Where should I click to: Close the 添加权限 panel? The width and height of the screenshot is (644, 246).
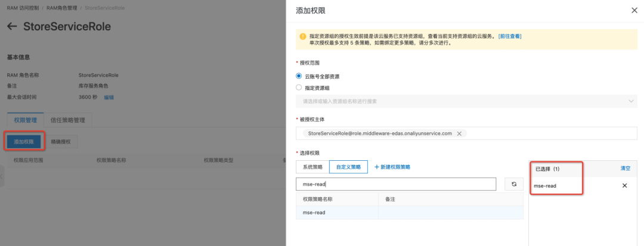634,10
